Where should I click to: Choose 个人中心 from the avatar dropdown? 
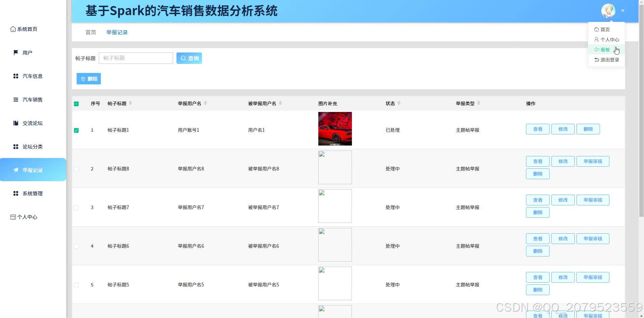pos(607,40)
